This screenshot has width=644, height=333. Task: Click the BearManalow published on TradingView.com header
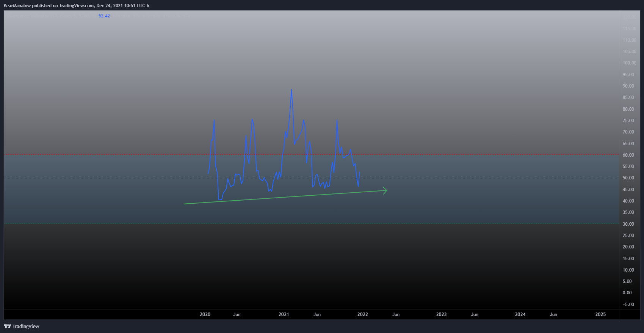click(76, 6)
